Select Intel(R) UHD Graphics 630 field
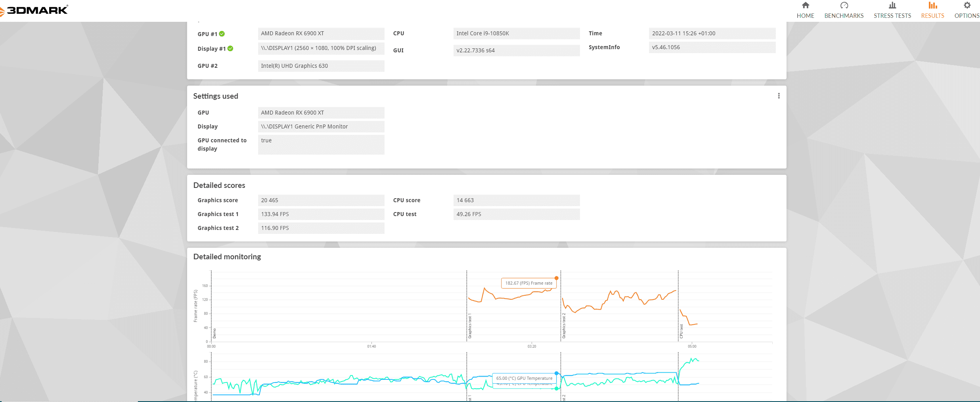Screen dimensions: 980x402 [x=321, y=66]
